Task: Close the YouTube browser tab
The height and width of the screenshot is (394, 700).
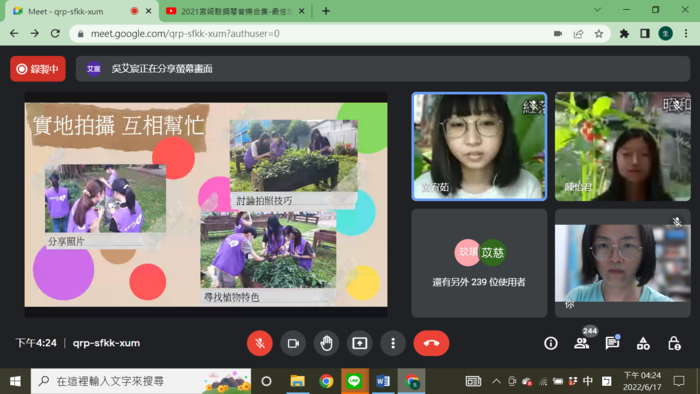Action: pyautogui.click(x=302, y=11)
